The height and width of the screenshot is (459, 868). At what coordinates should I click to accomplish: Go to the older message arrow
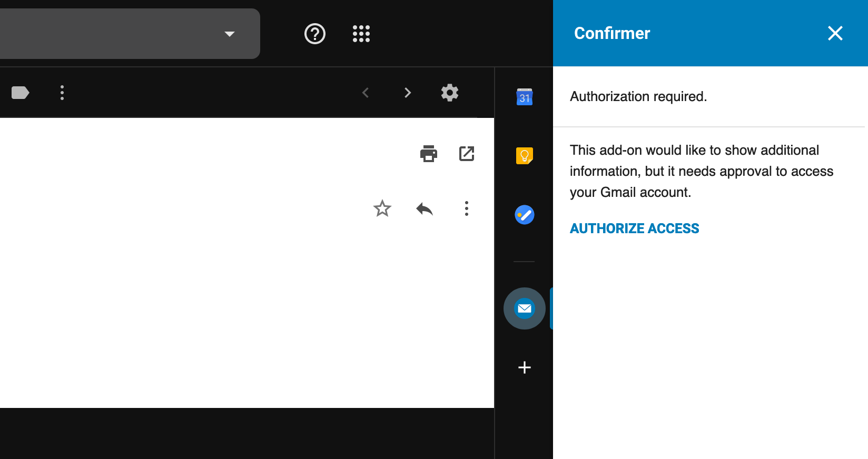(408, 93)
